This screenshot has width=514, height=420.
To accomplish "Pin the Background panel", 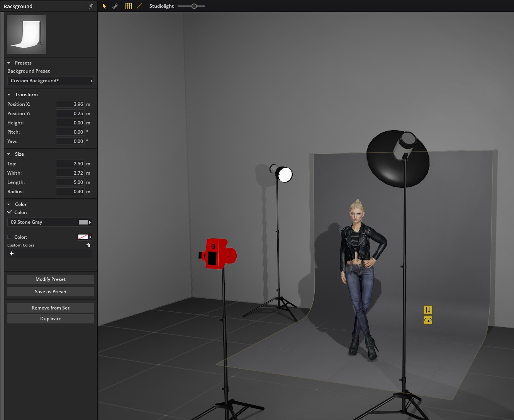I will click(x=91, y=6).
